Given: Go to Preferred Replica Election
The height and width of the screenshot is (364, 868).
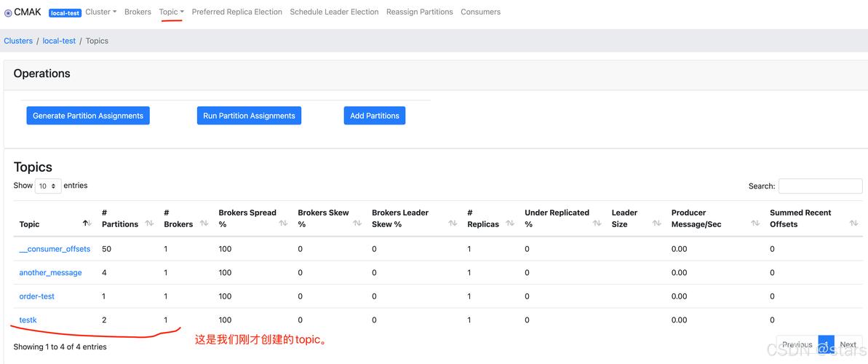Looking at the screenshot, I should [237, 12].
